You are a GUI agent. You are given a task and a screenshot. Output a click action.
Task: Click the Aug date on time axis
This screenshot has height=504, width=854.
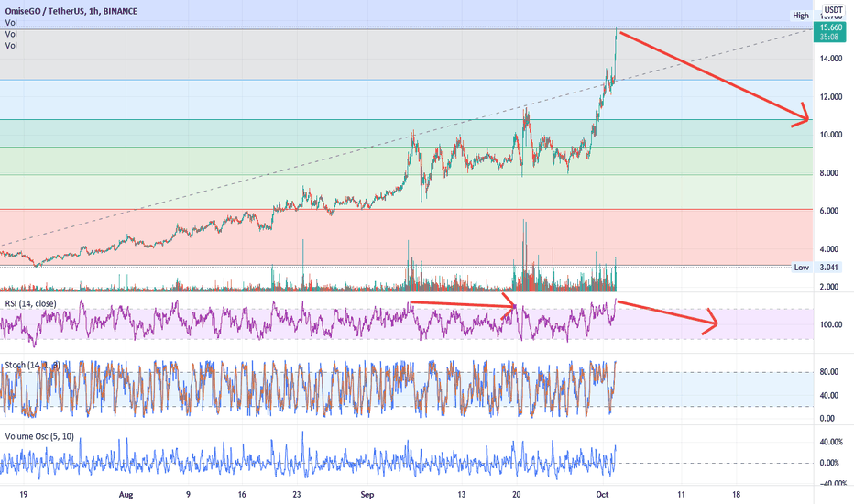pos(126,495)
